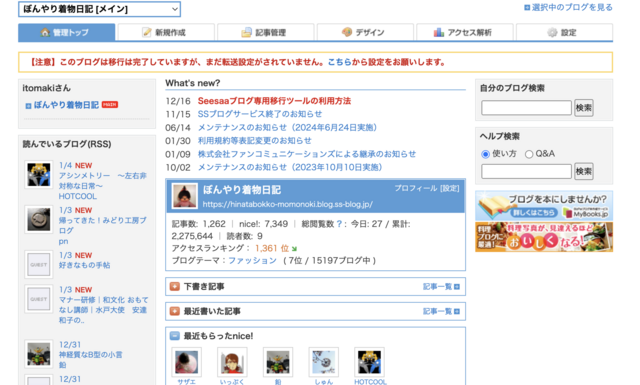Select the Q&A radio button
Viewport: 640px width, 385px height.
point(529,154)
